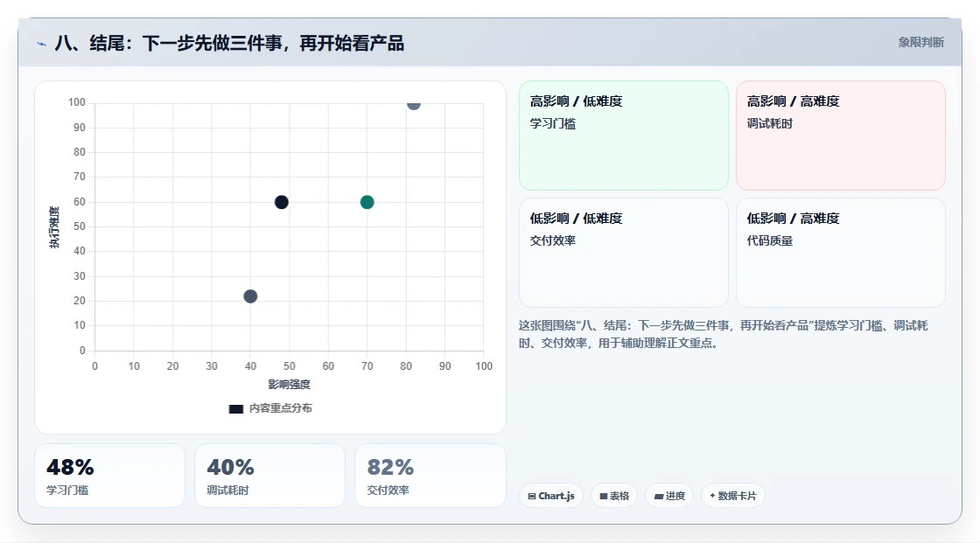Click the 交付效率 text in quadrant card
980x543 pixels.
tap(553, 240)
